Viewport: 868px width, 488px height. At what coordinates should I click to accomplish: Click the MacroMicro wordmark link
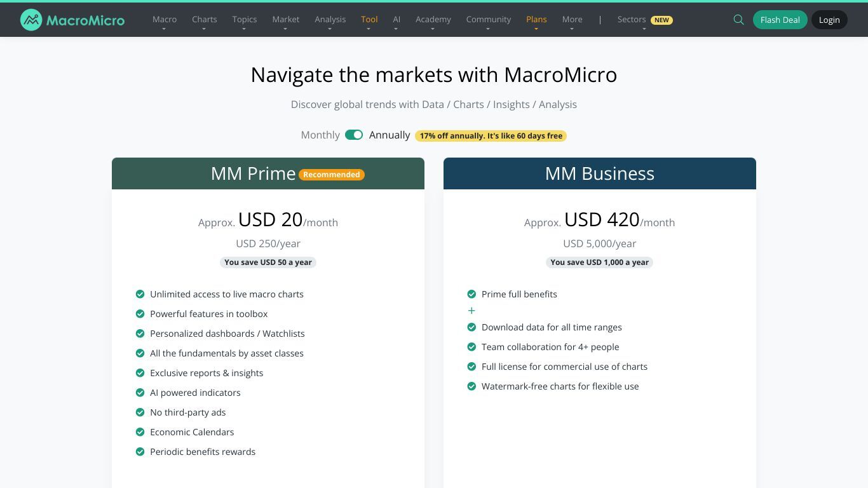coord(85,20)
